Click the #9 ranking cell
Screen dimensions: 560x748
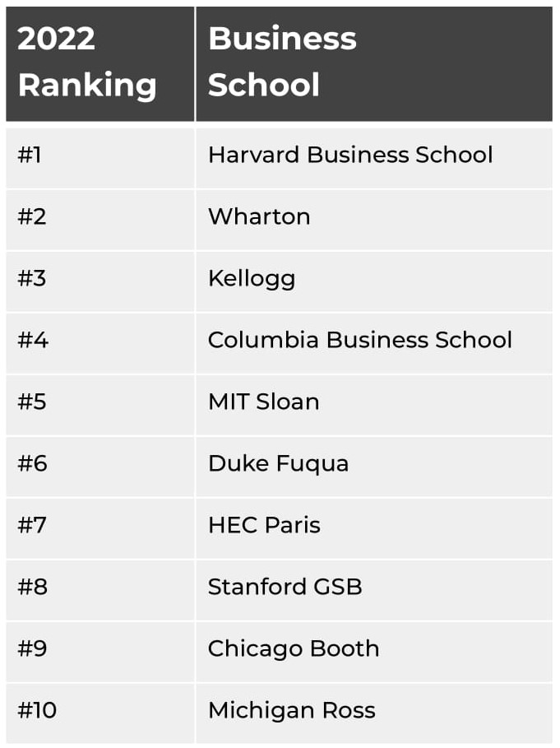[x=31, y=648]
